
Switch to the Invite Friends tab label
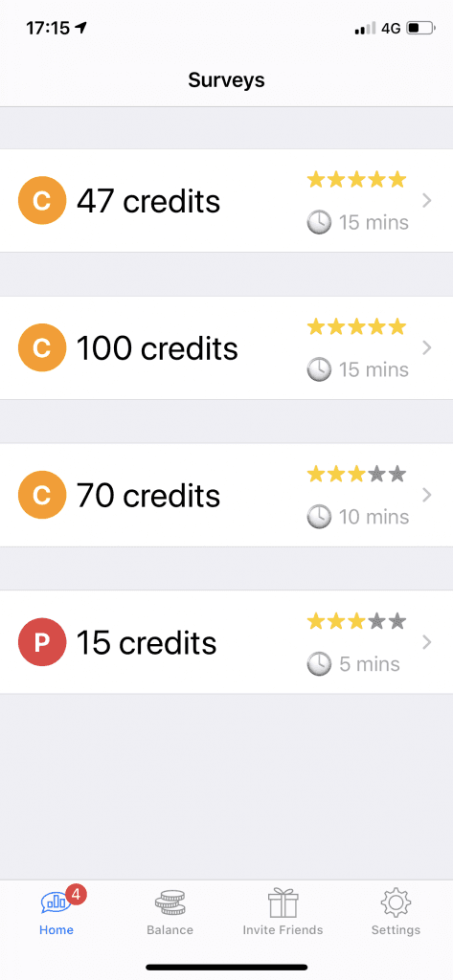[283, 930]
